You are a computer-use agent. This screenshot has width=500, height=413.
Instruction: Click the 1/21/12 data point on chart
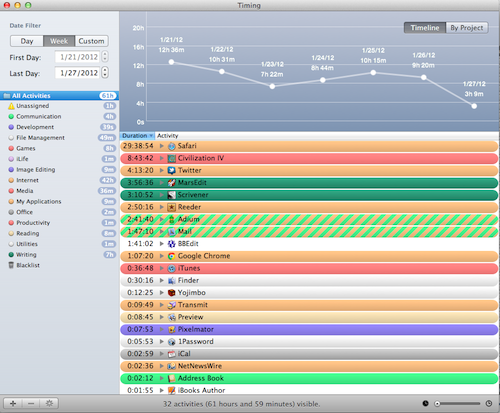click(x=171, y=62)
